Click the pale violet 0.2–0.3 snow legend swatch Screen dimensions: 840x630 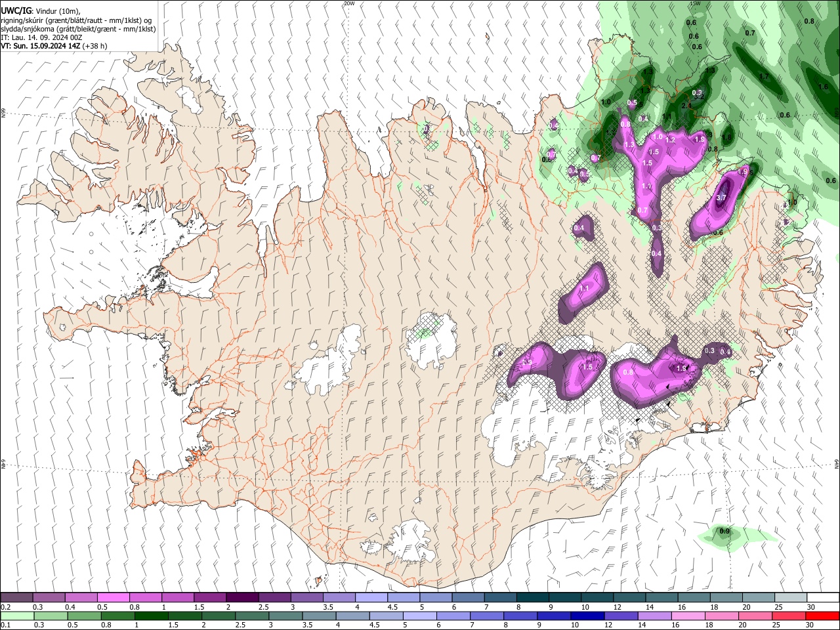click(x=16, y=597)
